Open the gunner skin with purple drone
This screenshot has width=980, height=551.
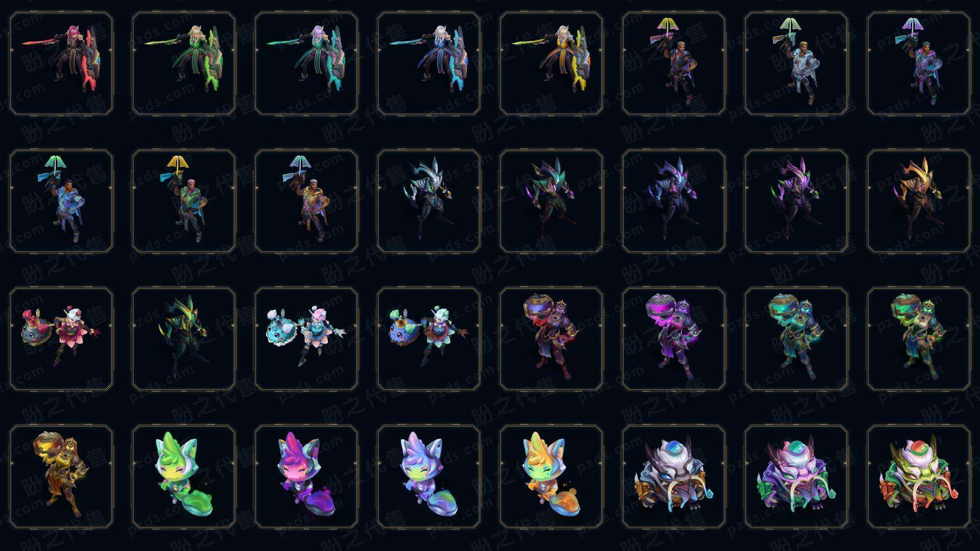pos(919,64)
